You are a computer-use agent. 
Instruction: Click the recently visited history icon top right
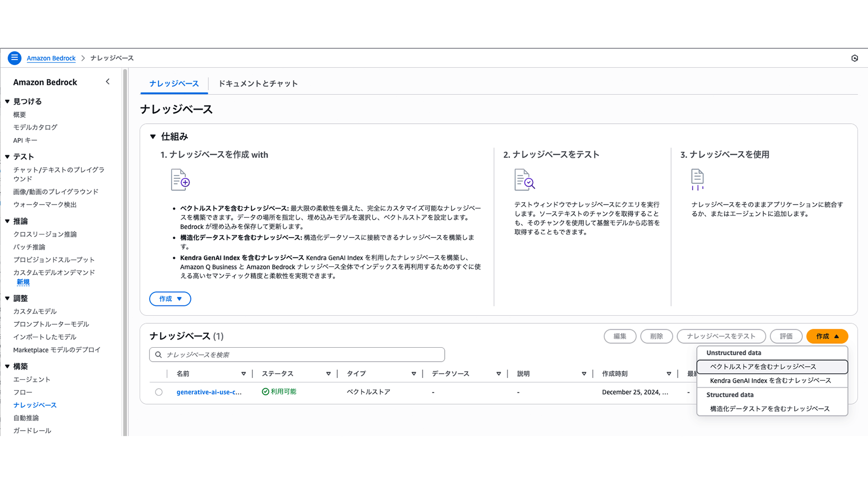point(855,58)
